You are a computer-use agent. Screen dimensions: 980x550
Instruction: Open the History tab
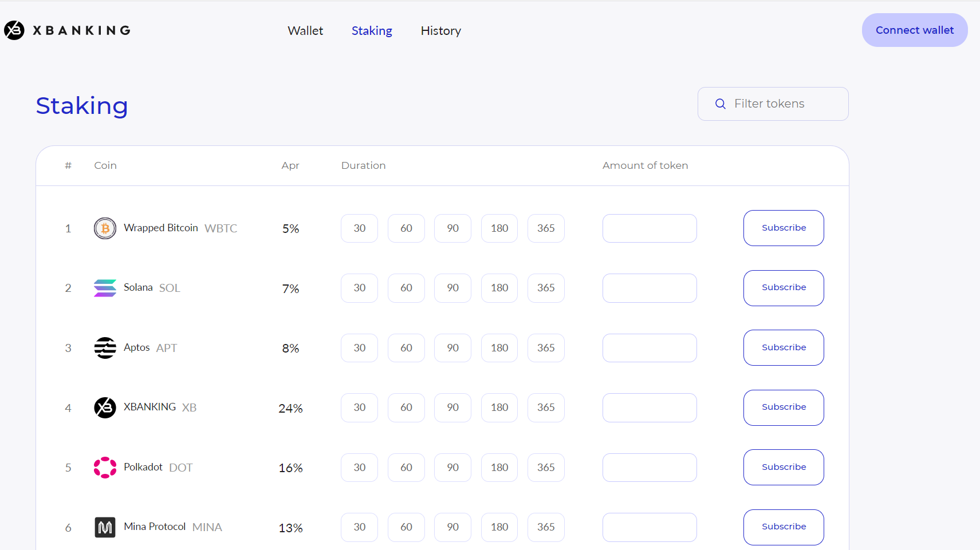pos(440,31)
